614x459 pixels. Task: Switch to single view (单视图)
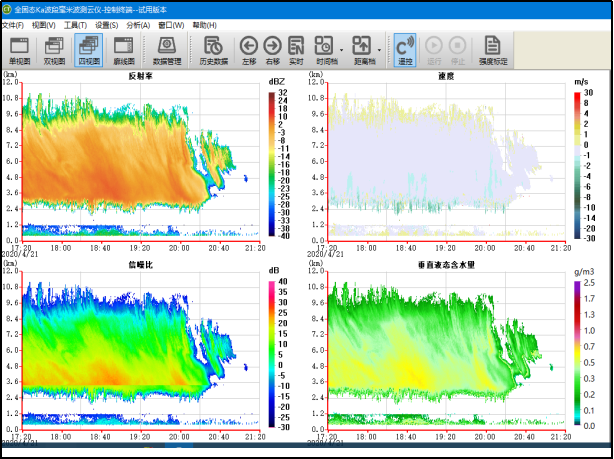[x=19, y=51]
